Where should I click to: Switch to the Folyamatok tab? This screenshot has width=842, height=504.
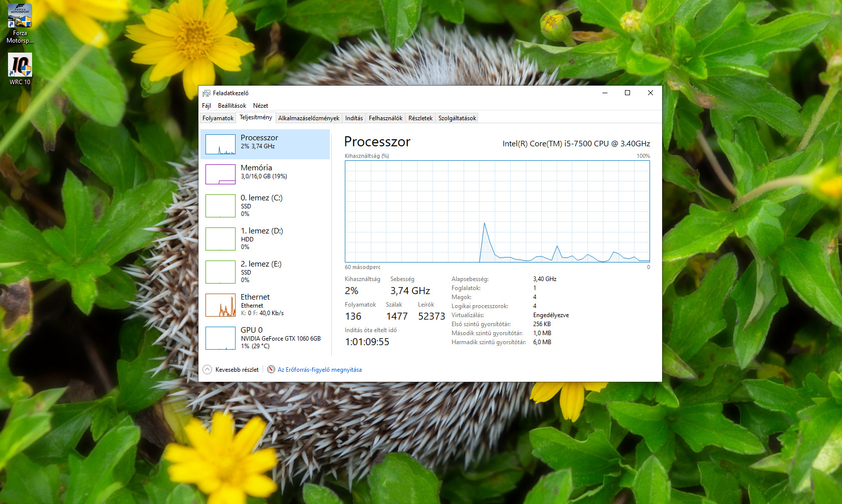[x=218, y=118]
